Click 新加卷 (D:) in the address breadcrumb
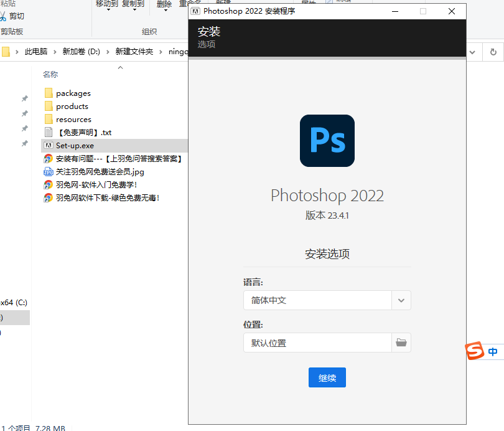Screen dimensions: 504x431 tap(81, 52)
